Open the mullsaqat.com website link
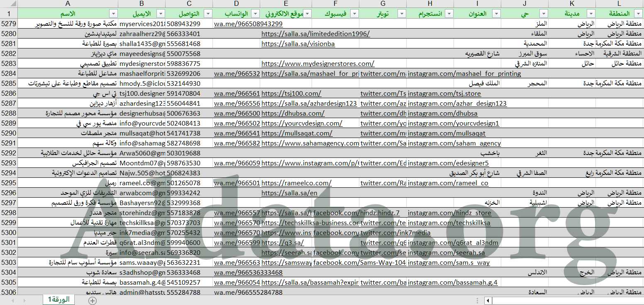The image size is (644, 305). click(x=297, y=133)
